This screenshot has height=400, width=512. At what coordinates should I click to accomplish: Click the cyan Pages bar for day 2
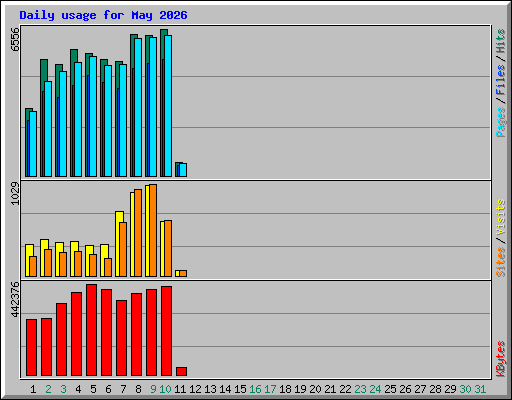(48, 129)
